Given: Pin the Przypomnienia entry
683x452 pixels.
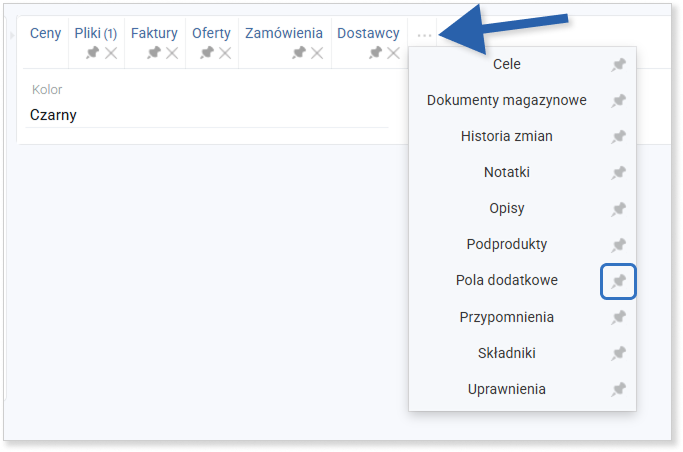Looking at the screenshot, I should (618, 317).
